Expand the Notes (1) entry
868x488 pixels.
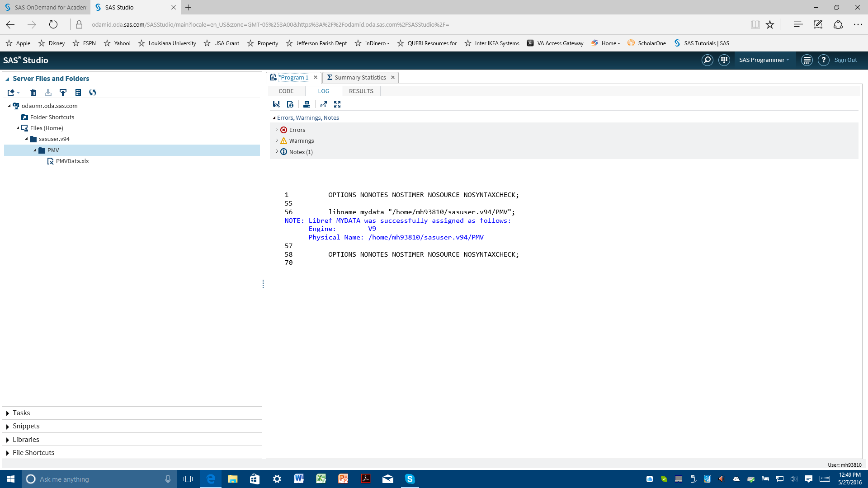[x=277, y=152]
